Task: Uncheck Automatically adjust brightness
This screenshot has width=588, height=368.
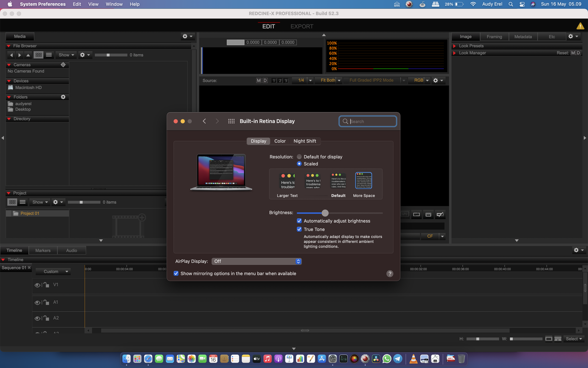Action: 300,221
